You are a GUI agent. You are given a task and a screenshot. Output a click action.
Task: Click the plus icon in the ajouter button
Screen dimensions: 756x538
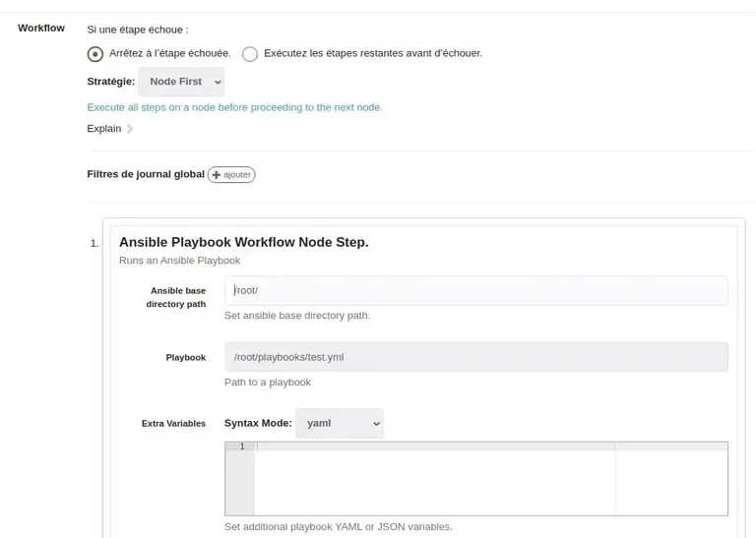(217, 175)
